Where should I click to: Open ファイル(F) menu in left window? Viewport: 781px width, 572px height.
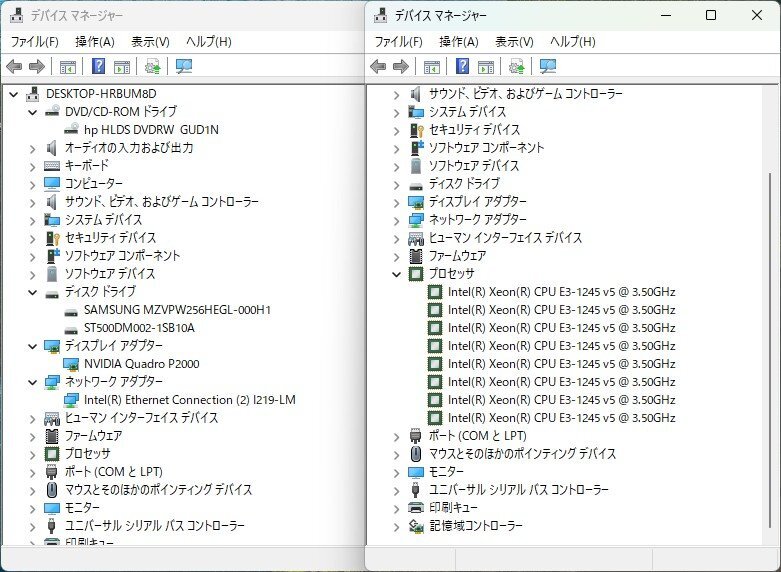35,42
